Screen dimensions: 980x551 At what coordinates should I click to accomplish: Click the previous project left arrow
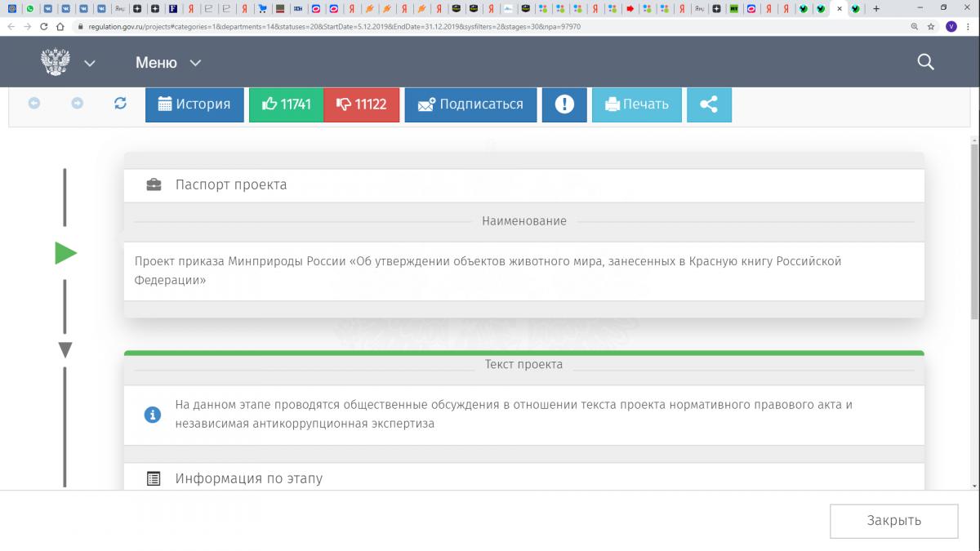[x=34, y=104]
